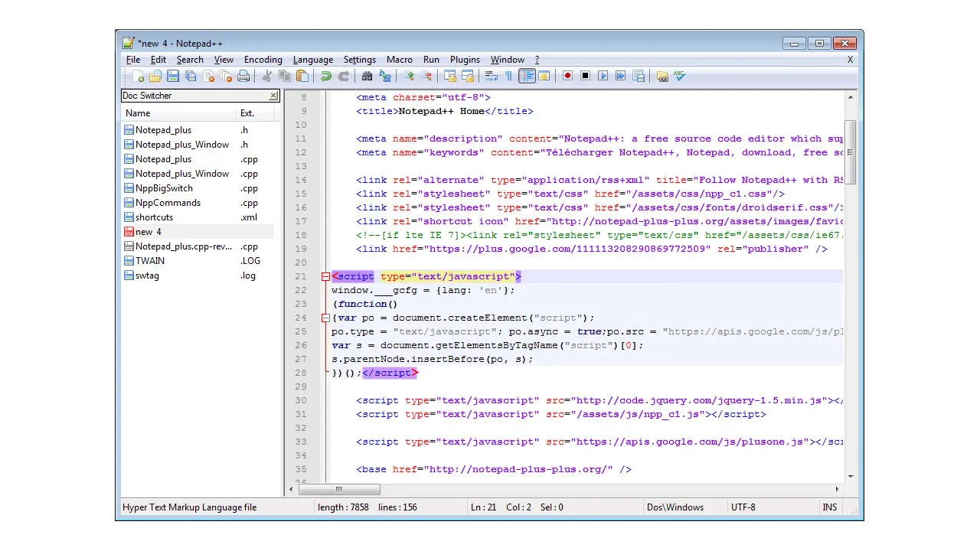Image resolution: width=980 pixels, height=551 pixels.
Task: Select swtag .log in Doc Switcher
Action: [x=198, y=275]
